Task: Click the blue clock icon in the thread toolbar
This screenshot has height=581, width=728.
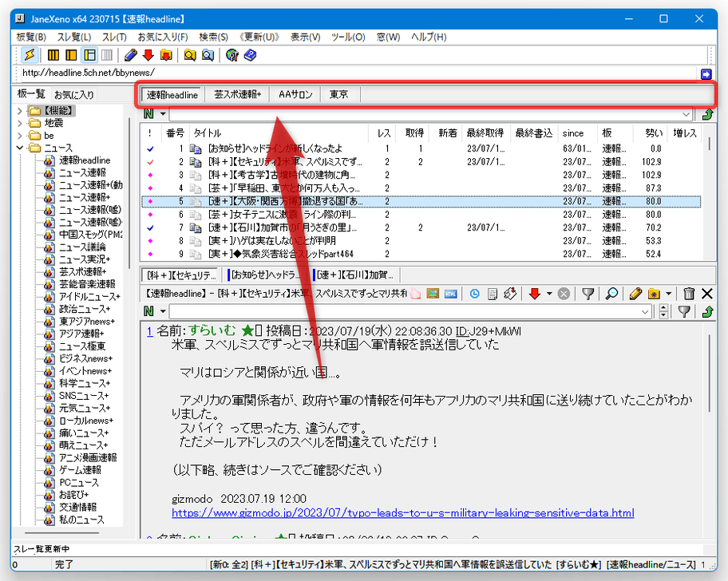Action: [474, 293]
